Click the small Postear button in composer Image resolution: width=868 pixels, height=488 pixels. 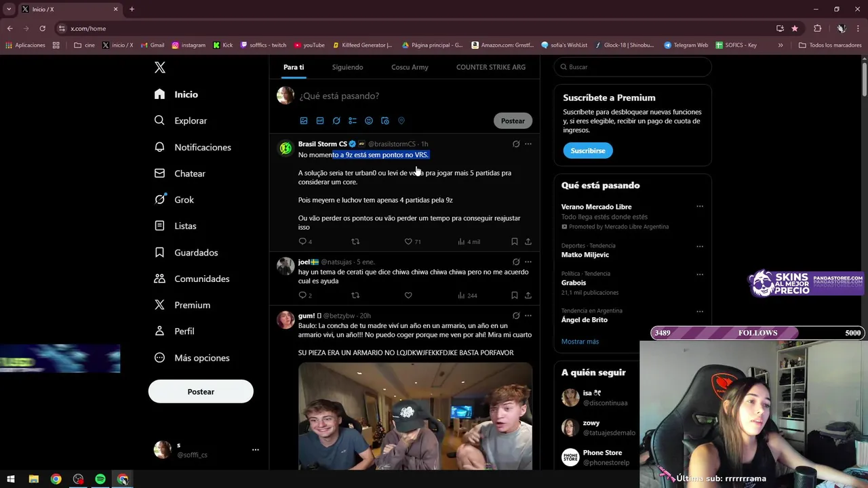[513, 121]
